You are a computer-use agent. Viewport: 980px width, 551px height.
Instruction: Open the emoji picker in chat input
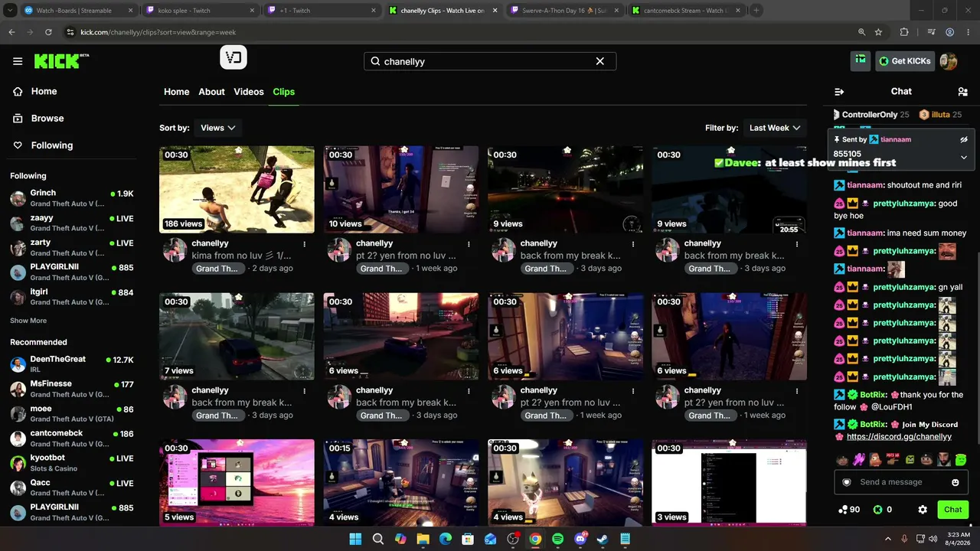pos(955,482)
